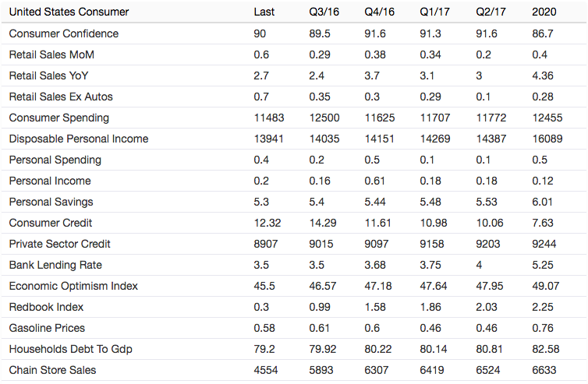Open the Consumer Confidence indicator link
Viewport: 588px width, 384px height.
[64, 33]
